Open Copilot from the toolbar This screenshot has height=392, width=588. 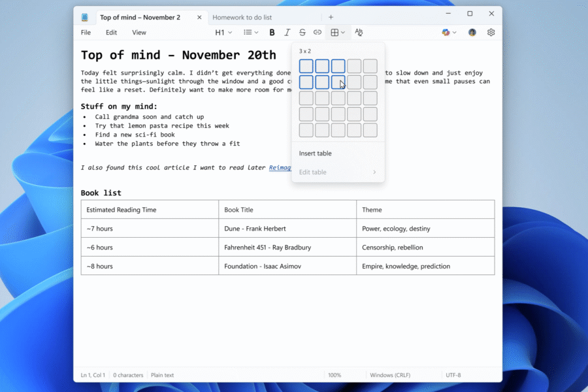(446, 31)
